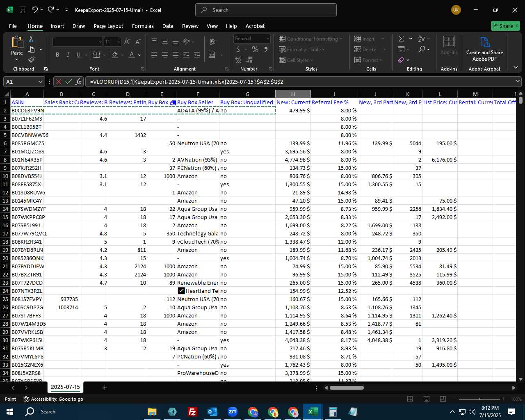This screenshot has width=525, height=420.
Task: Click the Increase Decimal icon
Action: pos(238,59)
